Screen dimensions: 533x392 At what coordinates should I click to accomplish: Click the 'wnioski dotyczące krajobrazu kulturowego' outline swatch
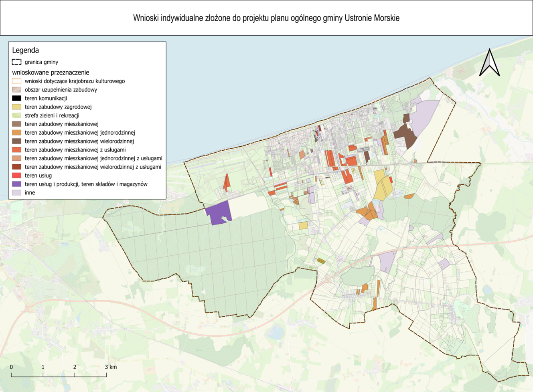(x=16, y=81)
